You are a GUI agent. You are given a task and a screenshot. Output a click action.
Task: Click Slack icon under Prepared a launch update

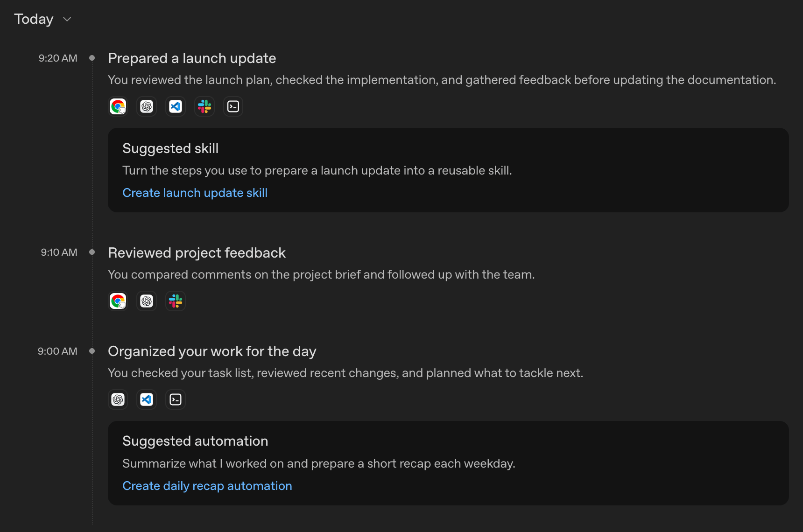[204, 106]
